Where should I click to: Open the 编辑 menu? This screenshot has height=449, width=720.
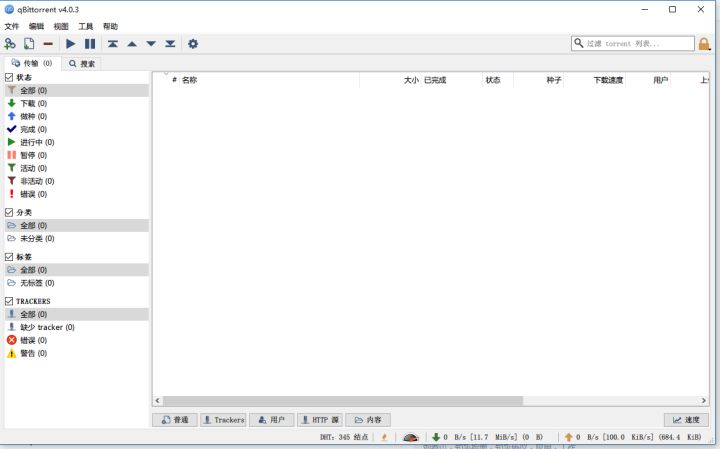pyautogui.click(x=36, y=26)
